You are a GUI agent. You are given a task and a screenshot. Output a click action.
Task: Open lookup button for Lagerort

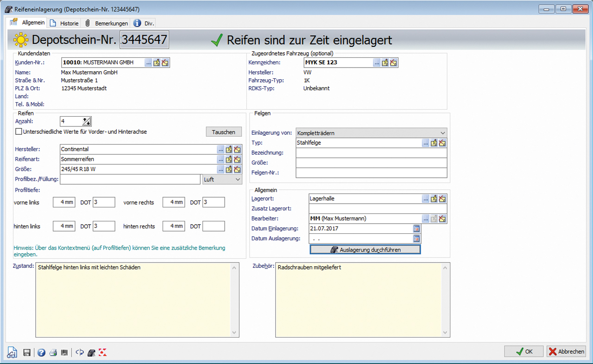(x=426, y=199)
